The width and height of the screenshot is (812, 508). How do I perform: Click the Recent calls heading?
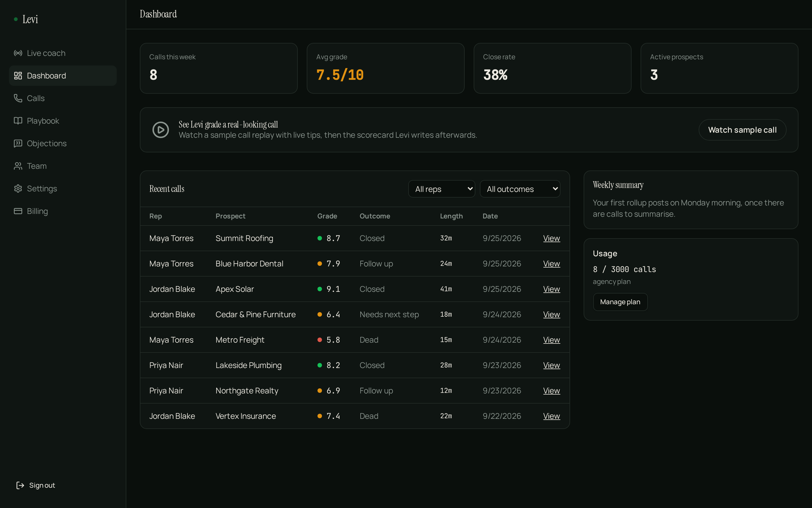click(167, 189)
